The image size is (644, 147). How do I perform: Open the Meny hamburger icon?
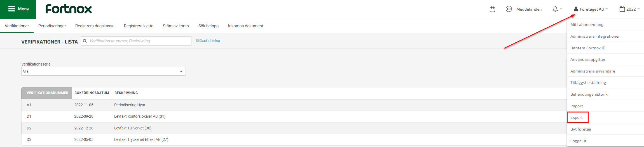tap(11, 9)
